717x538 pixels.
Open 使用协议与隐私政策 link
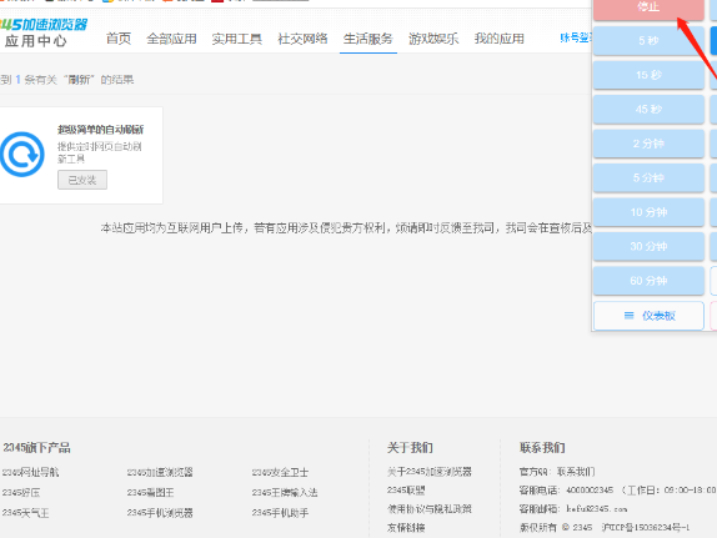point(429,509)
